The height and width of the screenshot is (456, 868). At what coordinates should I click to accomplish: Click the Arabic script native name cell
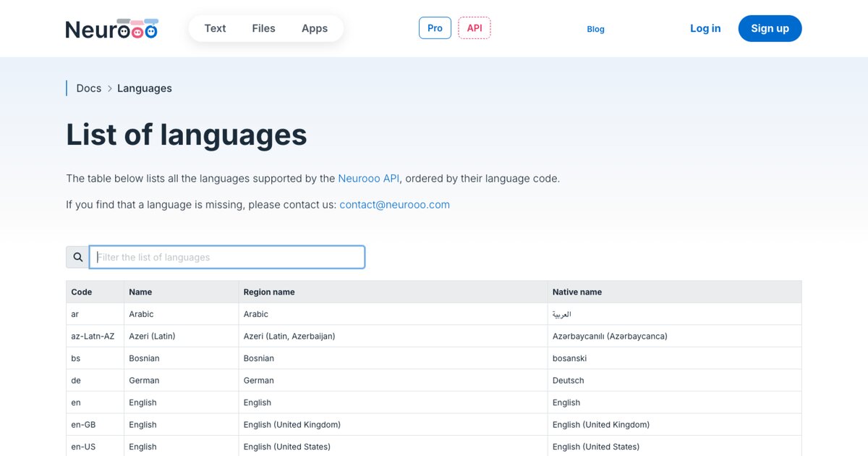(675, 314)
